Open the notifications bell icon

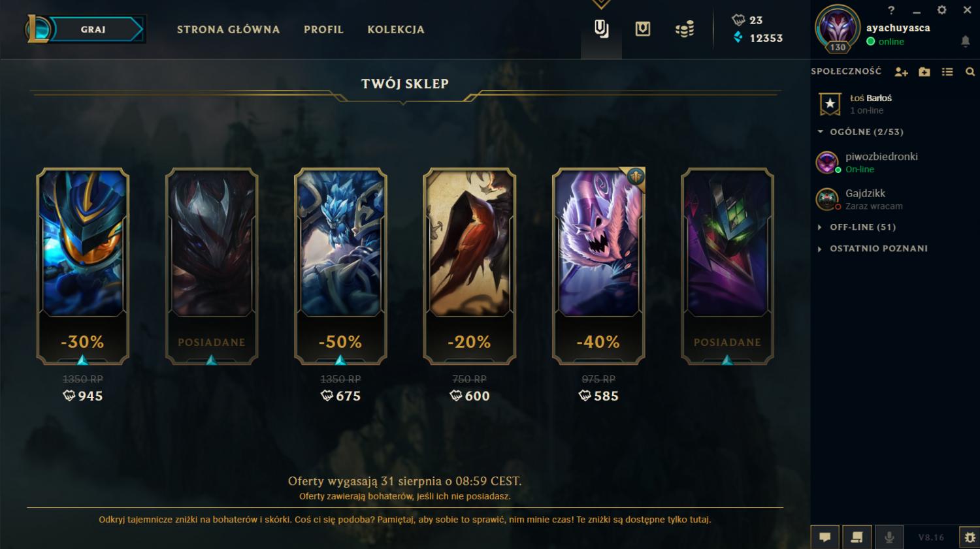(965, 41)
